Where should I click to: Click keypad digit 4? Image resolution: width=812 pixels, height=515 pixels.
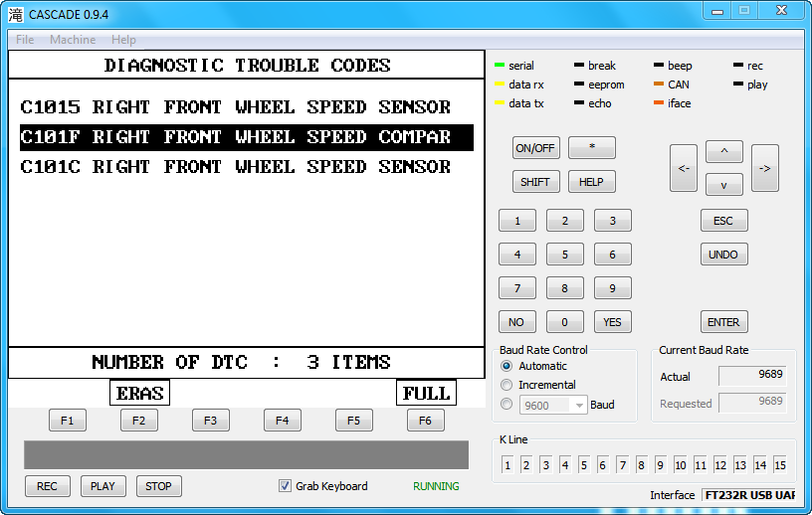click(x=517, y=255)
